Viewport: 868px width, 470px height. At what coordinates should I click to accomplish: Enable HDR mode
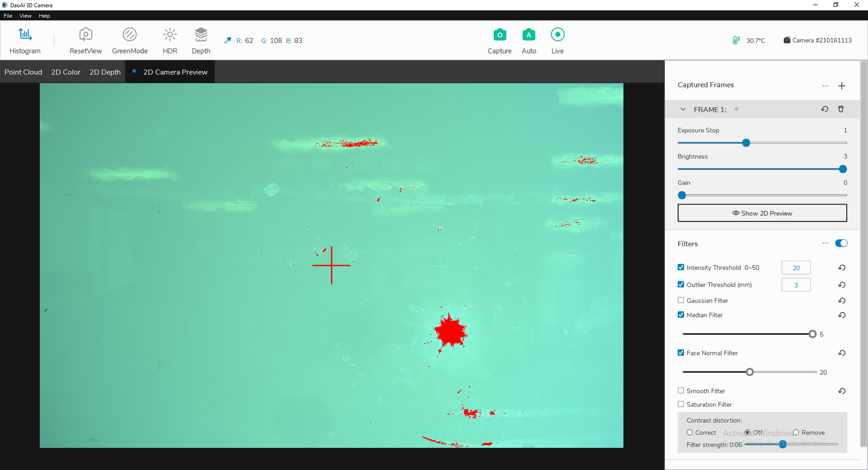pyautogui.click(x=170, y=41)
